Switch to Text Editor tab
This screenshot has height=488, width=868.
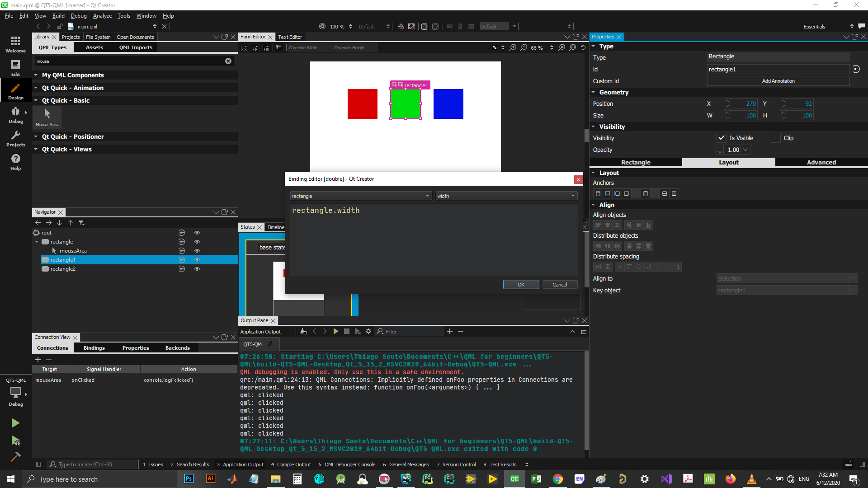(x=290, y=37)
